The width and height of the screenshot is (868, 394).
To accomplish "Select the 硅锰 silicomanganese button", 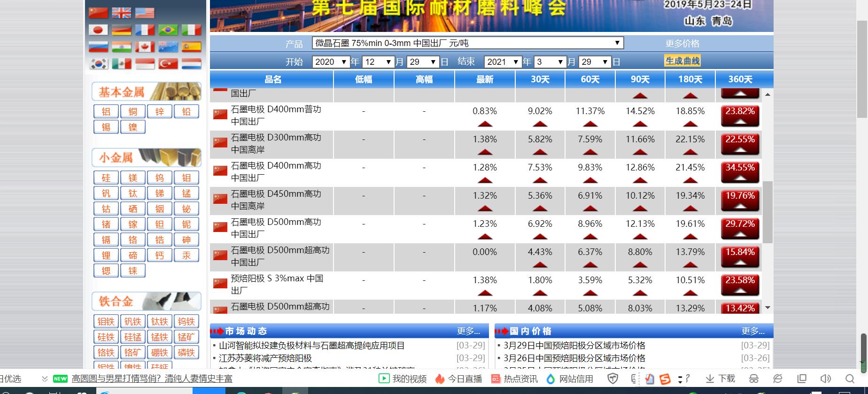I will (x=133, y=337).
